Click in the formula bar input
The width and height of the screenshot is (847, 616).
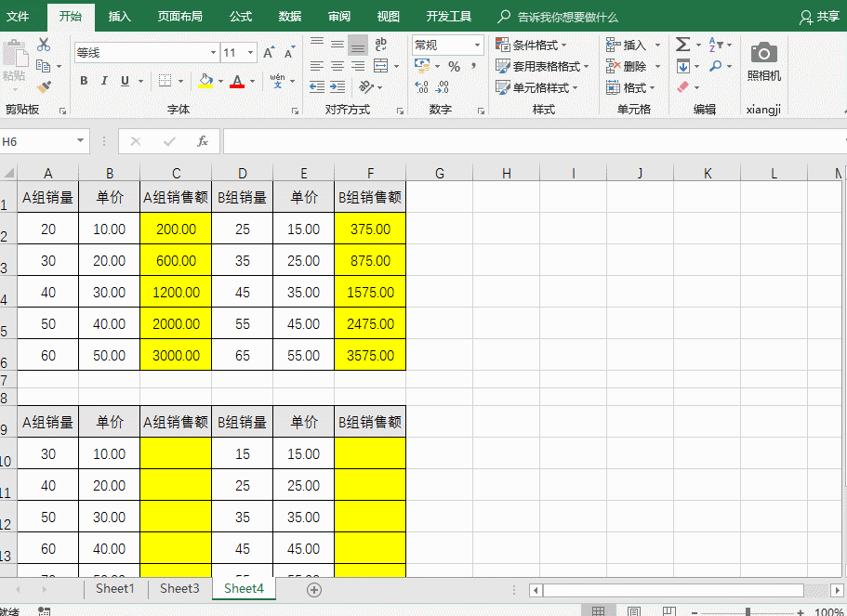pos(534,141)
